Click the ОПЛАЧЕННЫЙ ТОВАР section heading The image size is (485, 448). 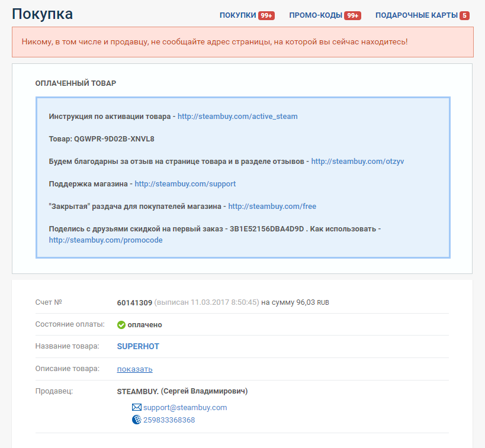(x=75, y=83)
